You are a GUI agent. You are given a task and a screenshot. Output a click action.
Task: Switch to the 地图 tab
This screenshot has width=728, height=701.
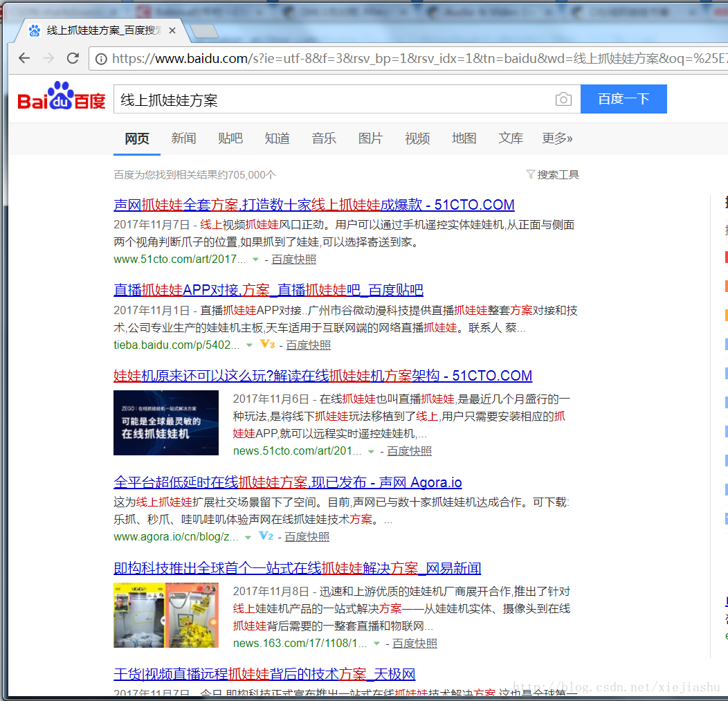pyautogui.click(x=464, y=138)
